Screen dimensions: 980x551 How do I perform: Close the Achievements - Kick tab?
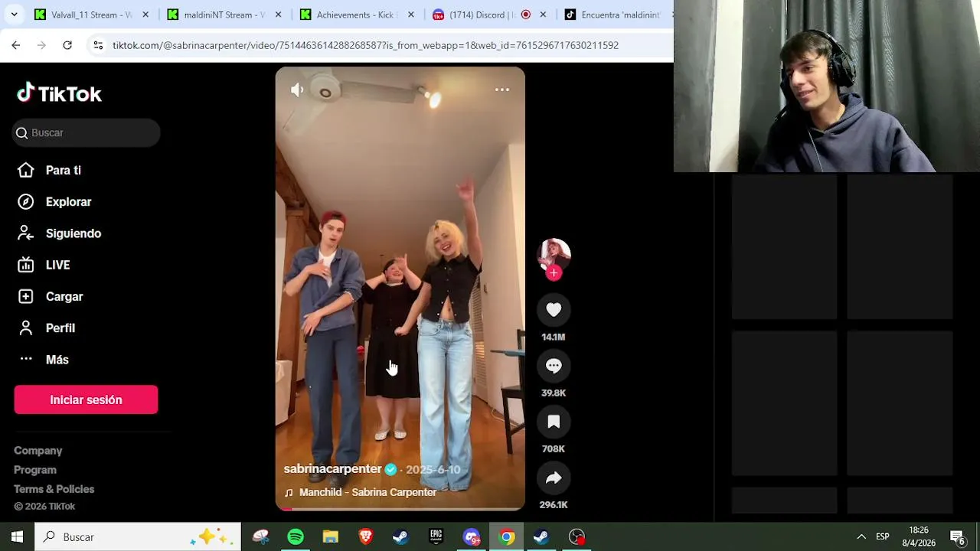click(410, 15)
